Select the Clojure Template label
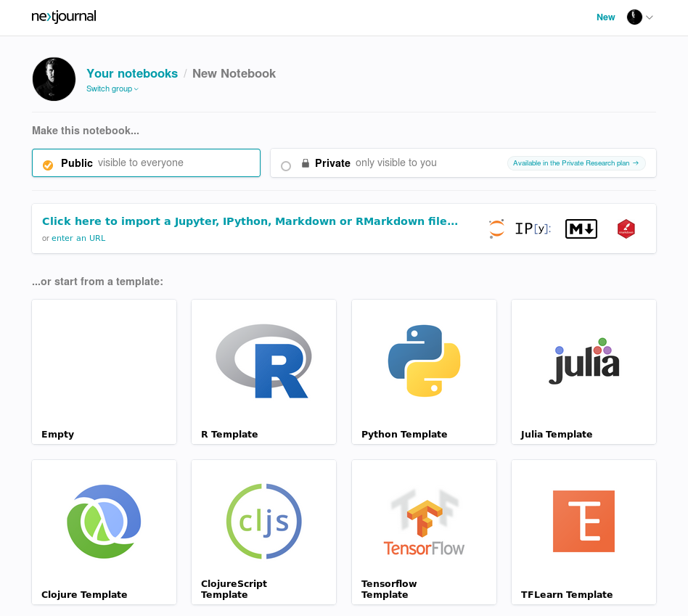Viewport: 688px width, 616px height. 84,594
